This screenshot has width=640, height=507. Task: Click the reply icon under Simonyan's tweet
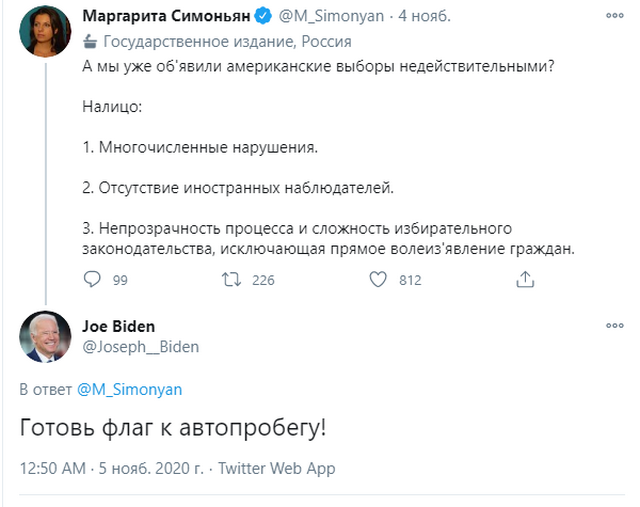click(92, 281)
